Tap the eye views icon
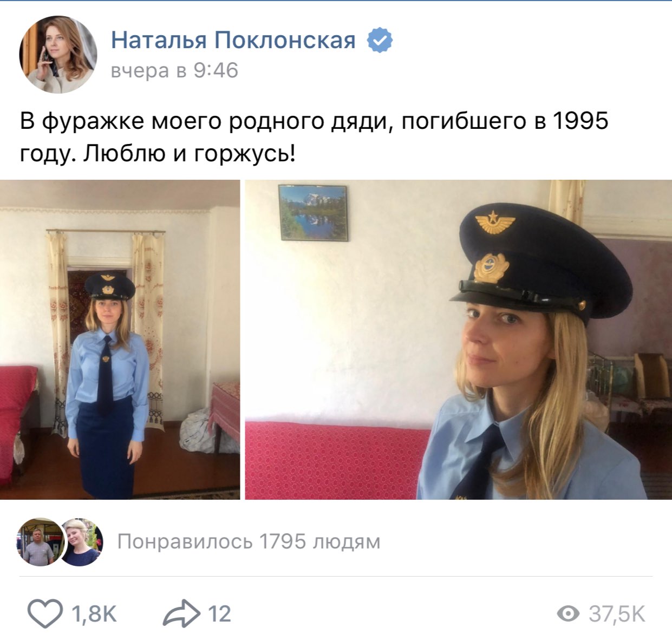 click(568, 614)
